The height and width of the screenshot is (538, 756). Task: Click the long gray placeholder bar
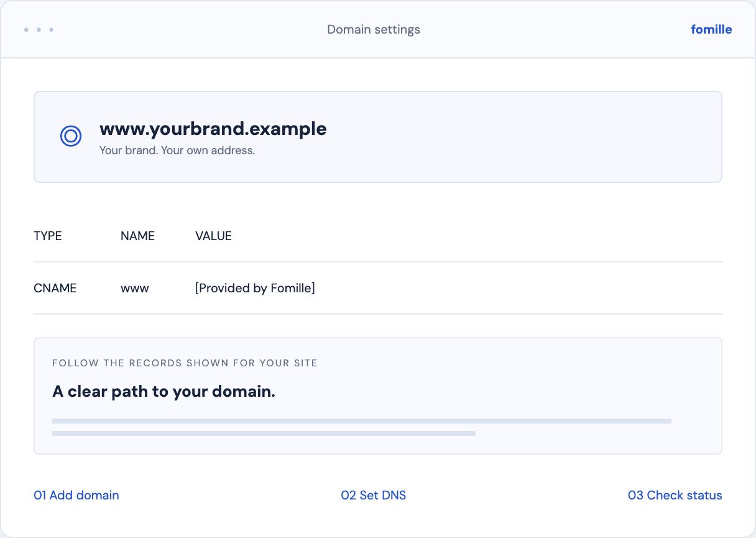click(362, 421)
